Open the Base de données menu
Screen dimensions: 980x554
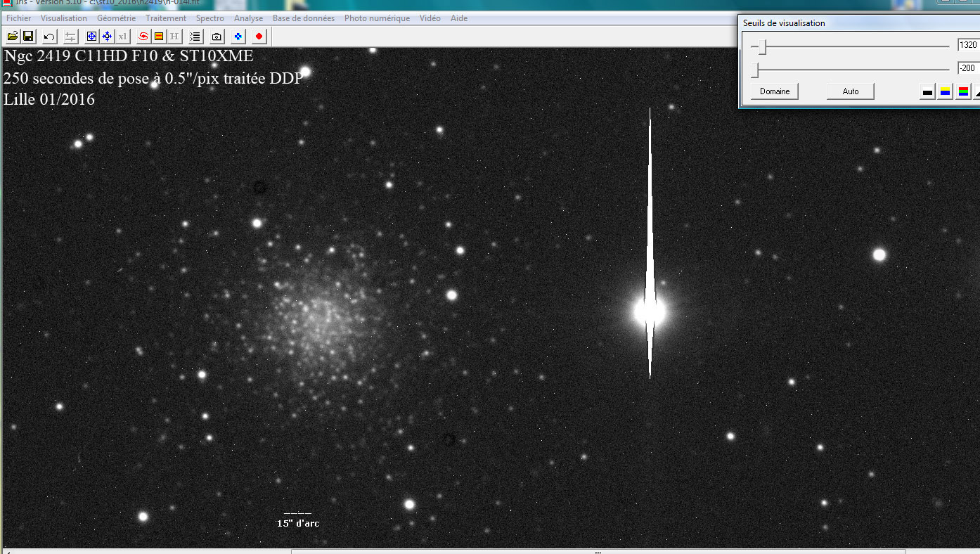coord(304,18)
